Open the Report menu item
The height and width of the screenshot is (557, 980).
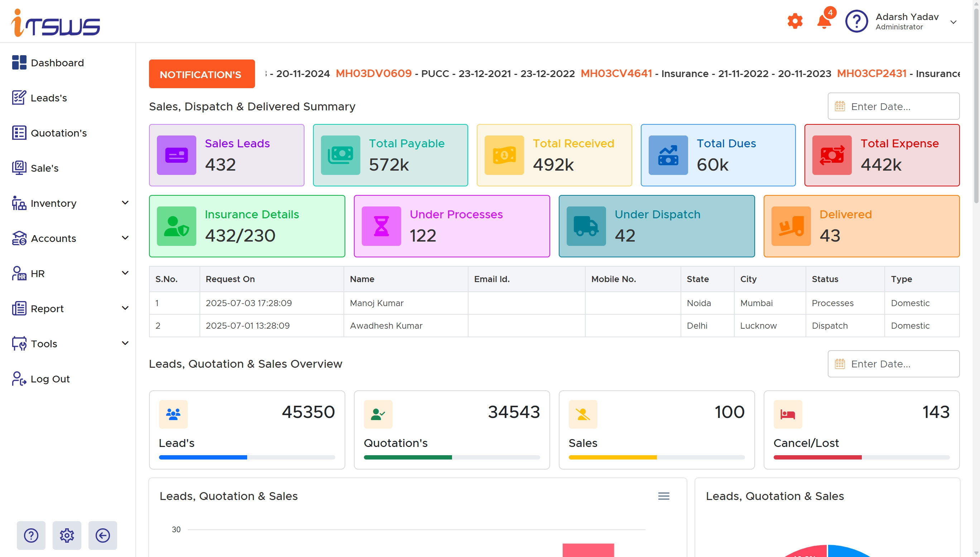(x=47, y=308)
